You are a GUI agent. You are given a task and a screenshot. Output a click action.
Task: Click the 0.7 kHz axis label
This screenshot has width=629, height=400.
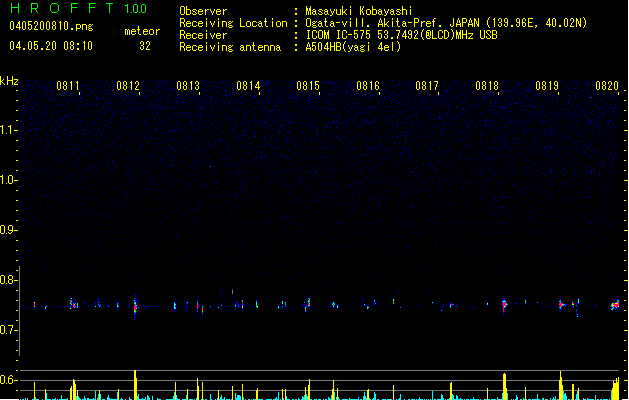(8, 330)
